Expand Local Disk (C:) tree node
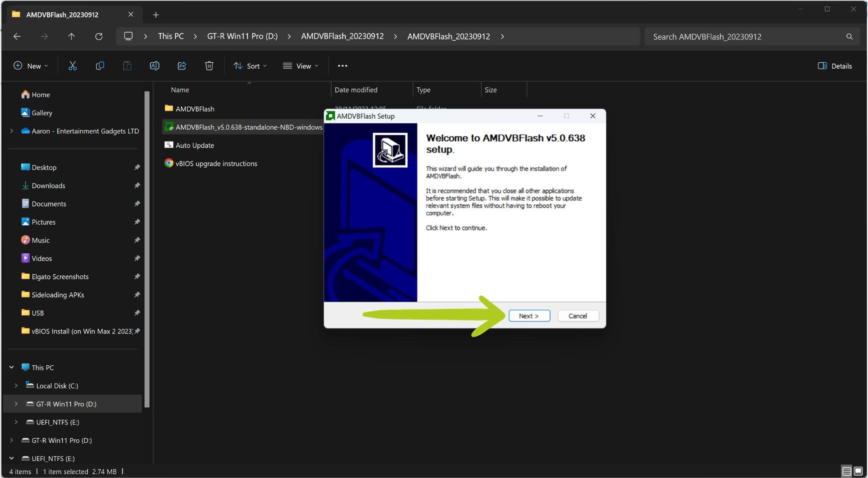 point(16,386)
